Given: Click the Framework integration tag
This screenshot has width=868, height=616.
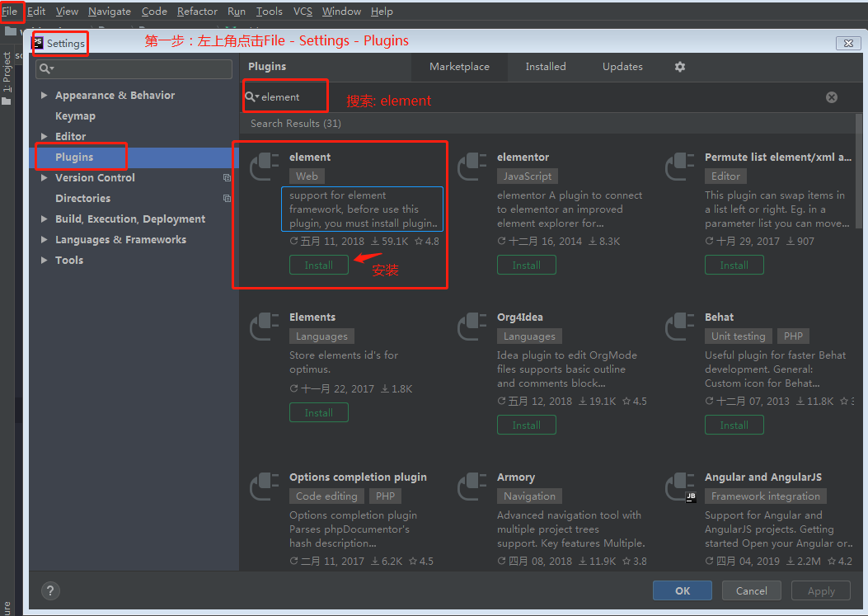Looking at the screenshot, I should pyautogui.click(x=766, y=496).
